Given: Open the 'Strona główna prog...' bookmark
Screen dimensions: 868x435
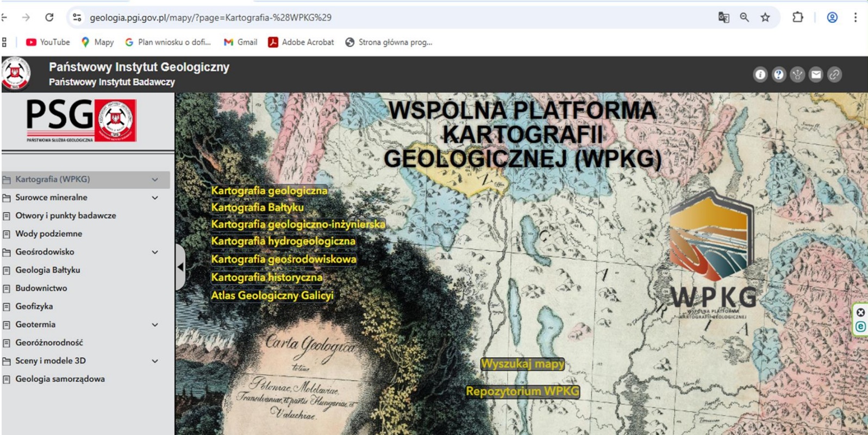Looking at the screenshot, I should coord(389,42).
